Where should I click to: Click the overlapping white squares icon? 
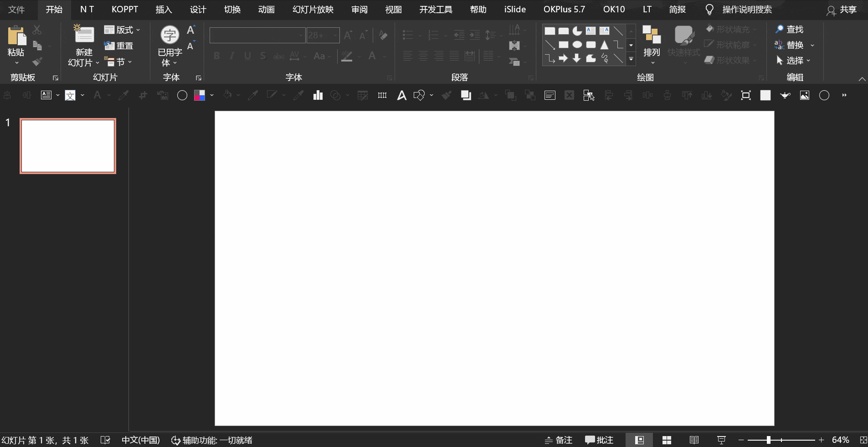[466, 95]
